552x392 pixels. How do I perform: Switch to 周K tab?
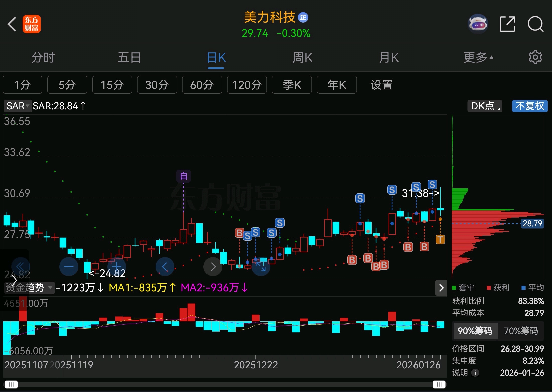(302, 57)
